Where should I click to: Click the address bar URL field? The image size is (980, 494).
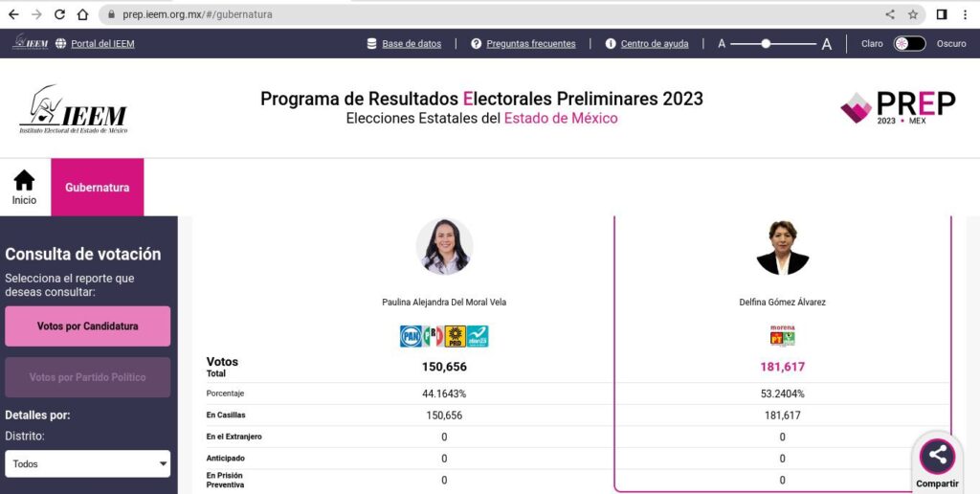pos(479,14)
